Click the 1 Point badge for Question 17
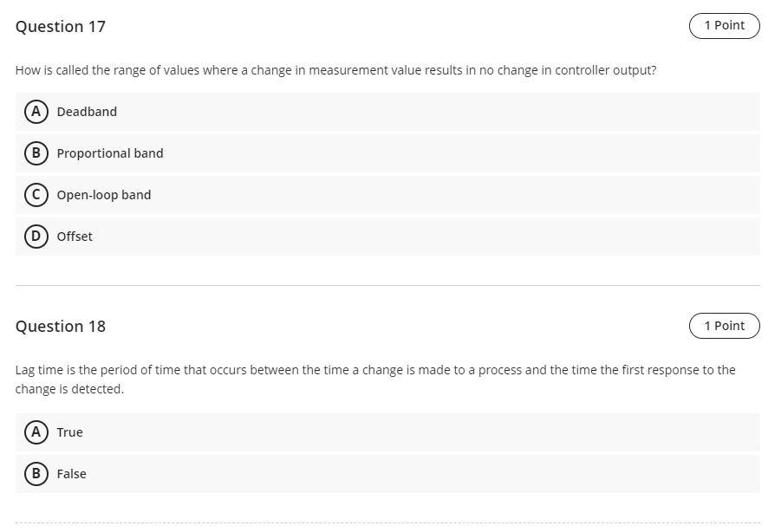The image size is (768, 532). tap(724, 25)
